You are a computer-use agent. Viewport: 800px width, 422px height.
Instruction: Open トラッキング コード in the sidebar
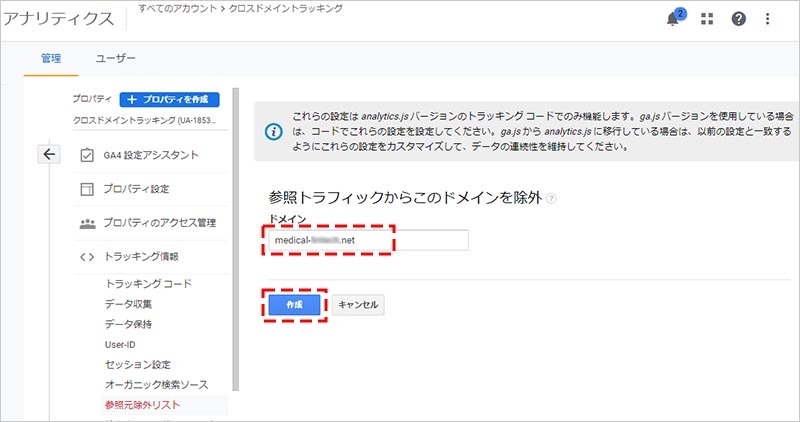pyautogui.click(x=148, y=284)
